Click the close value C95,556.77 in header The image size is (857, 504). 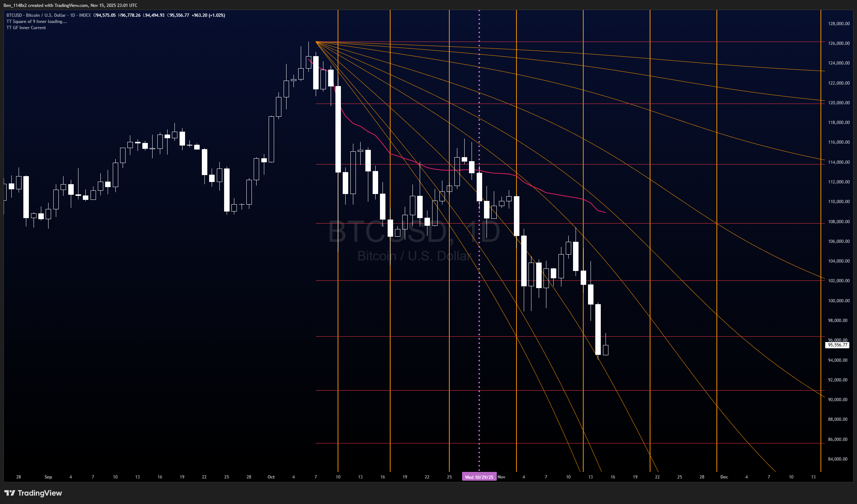[x=178, y=15]
